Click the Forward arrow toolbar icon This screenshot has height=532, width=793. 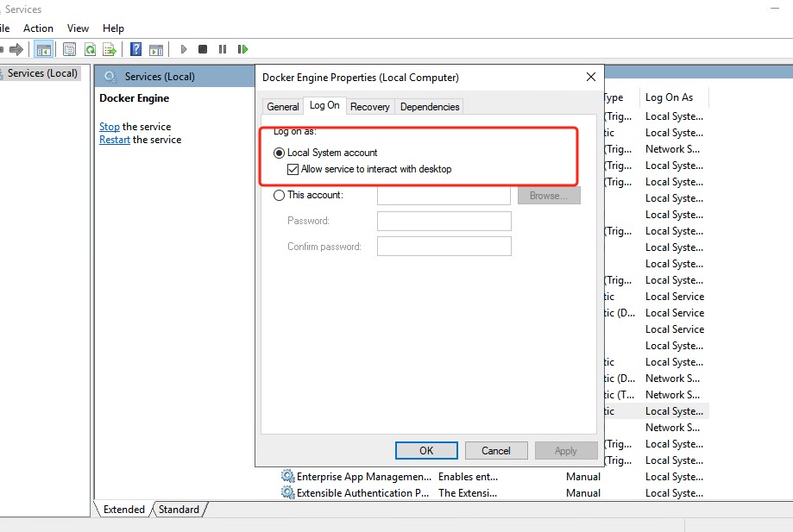16,49
